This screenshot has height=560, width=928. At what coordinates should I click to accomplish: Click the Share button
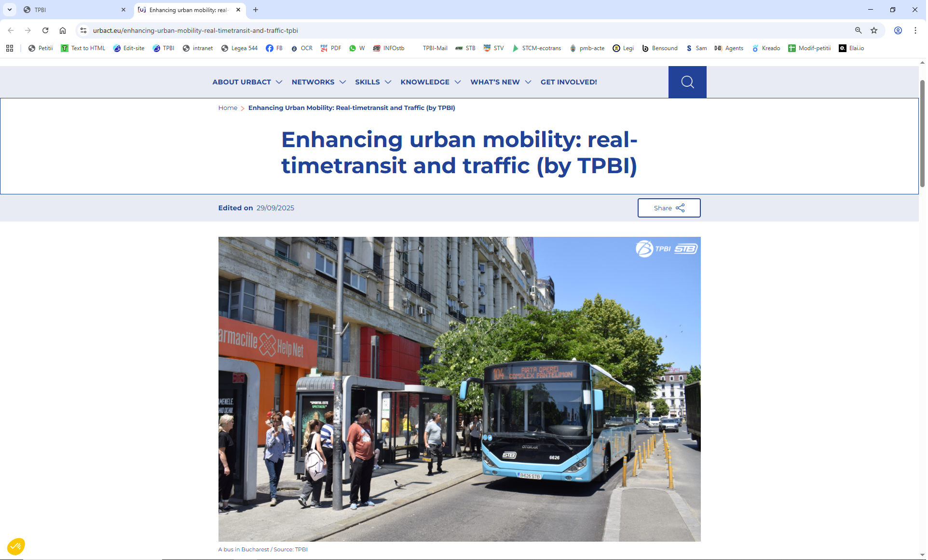[670, 208]
